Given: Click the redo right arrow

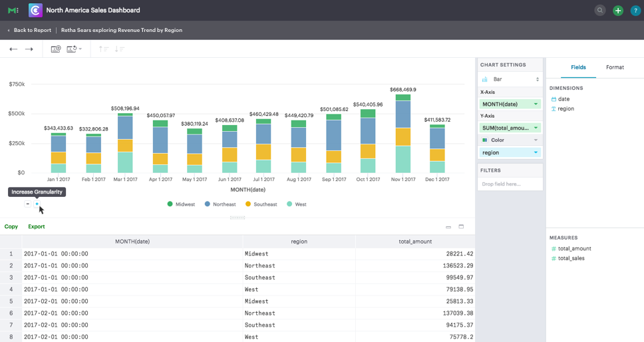Looking at the screenshot, I should click(29, 49).
